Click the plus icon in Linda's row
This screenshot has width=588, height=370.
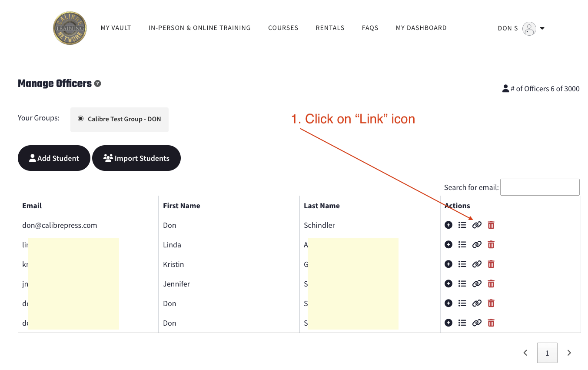click(x=448, y=244)
